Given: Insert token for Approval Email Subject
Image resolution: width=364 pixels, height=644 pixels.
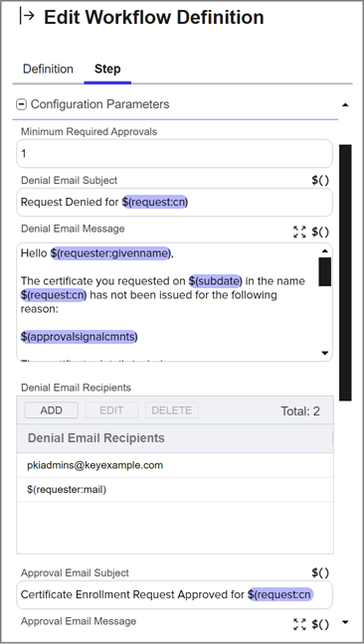Looking at the screenshot, I should (320, 573).
